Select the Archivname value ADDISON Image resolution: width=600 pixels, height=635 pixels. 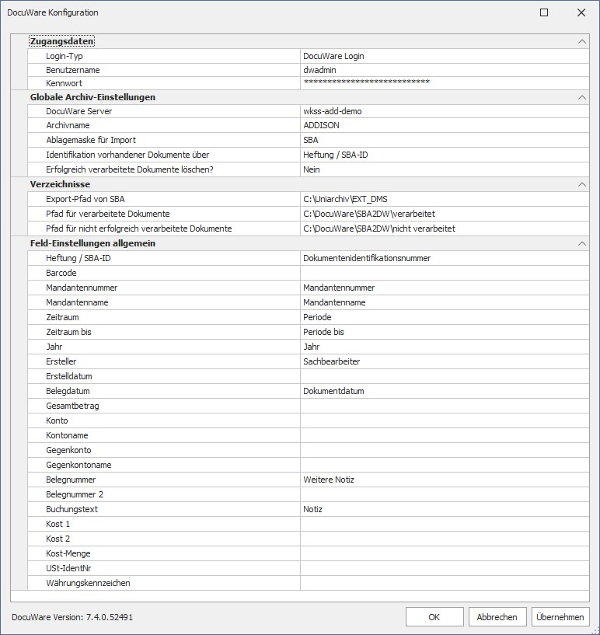(x=445, y=125)
